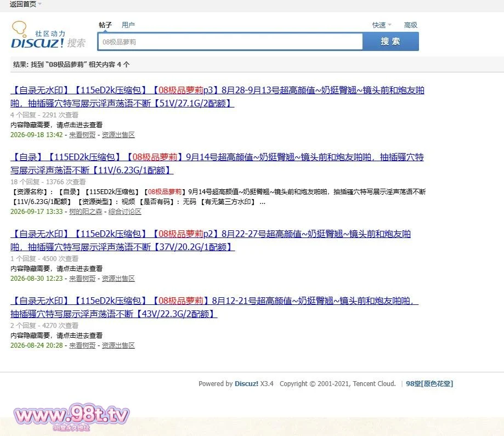Focus the search keyword input field

coord(230,42)
